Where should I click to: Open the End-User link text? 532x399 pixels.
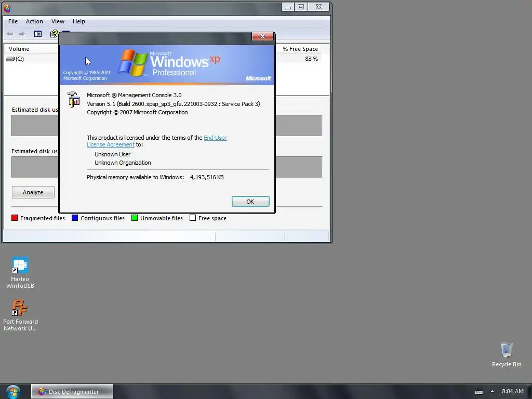(215, 138)
